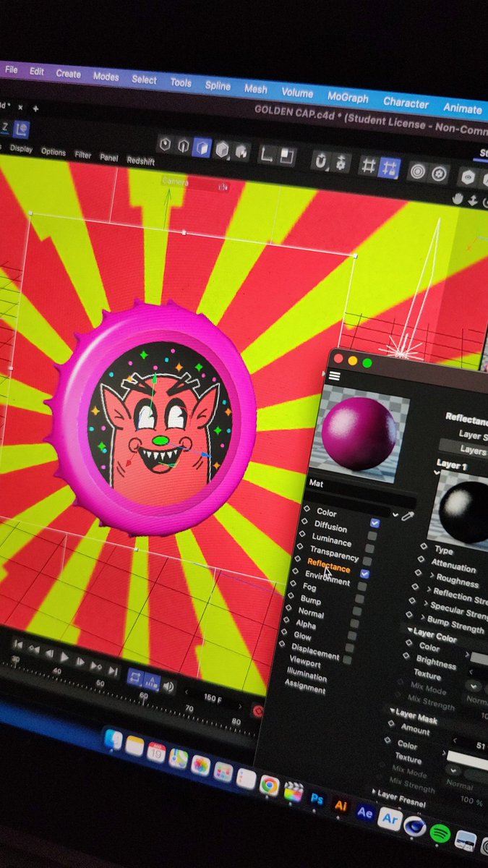Open the viewport Filter menu

(x=83, y=155)
